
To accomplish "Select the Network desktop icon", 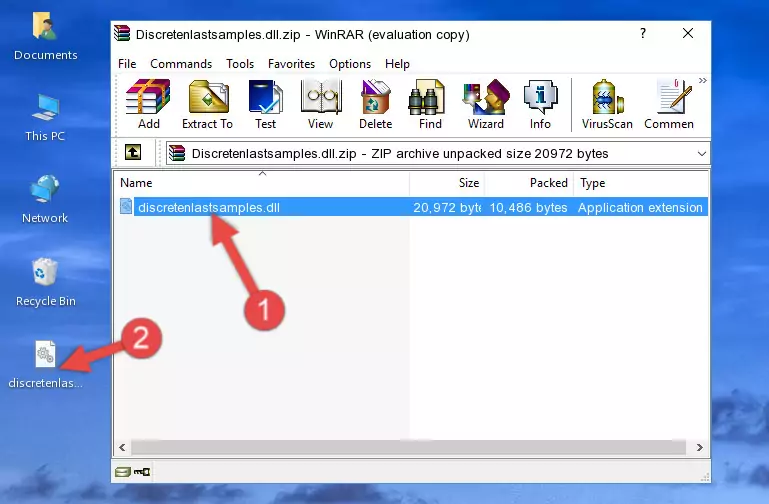I will (x=45, y=200).
